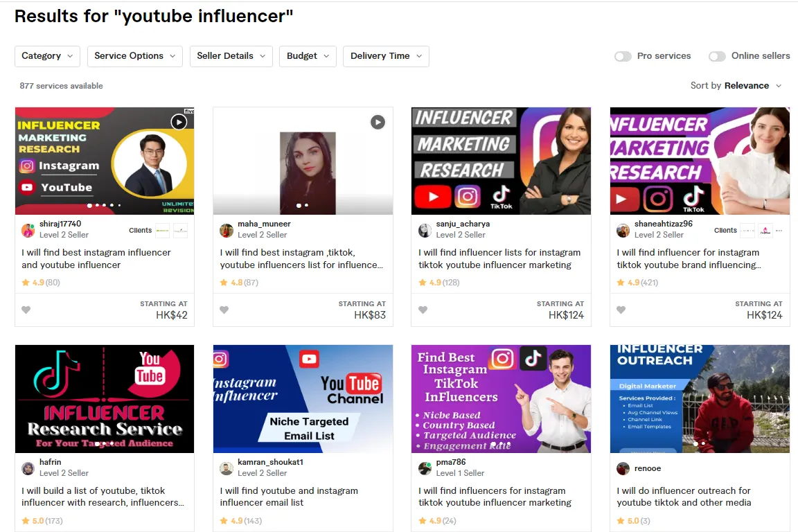Click maha_muneer seller avatar

[227, 230]
